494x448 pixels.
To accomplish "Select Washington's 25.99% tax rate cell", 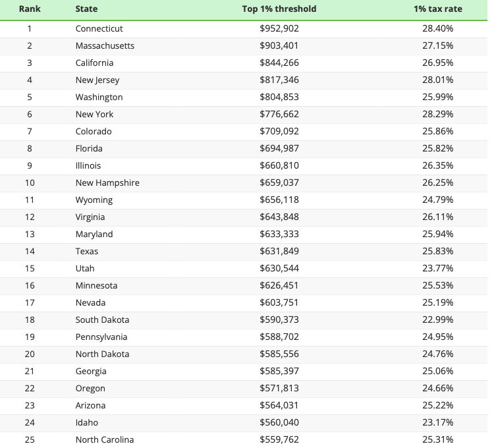I will click(437, 98).
